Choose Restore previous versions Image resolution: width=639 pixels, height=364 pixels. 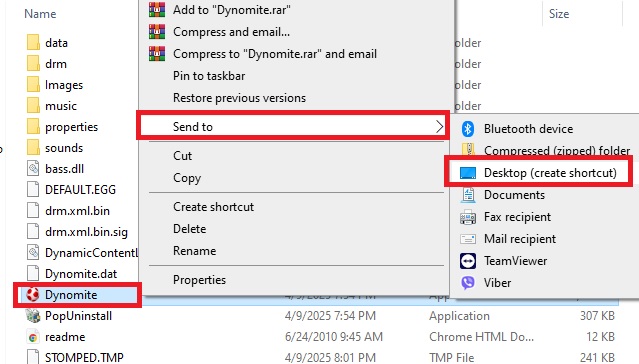(239, 97)
